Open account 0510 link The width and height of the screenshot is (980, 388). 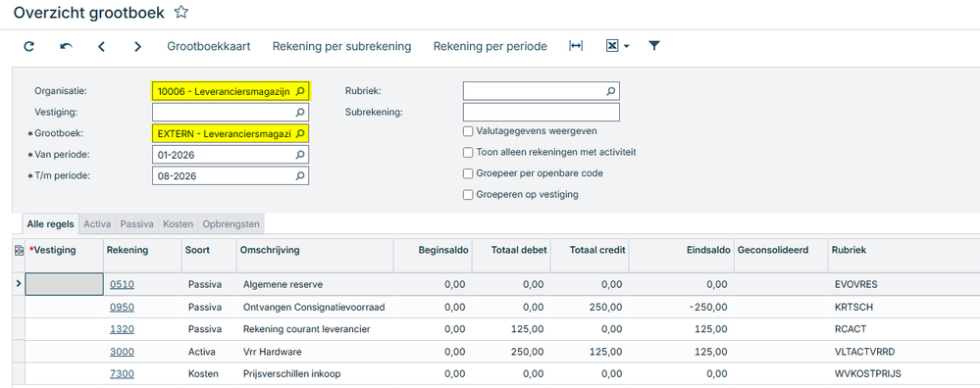point(122,284)
